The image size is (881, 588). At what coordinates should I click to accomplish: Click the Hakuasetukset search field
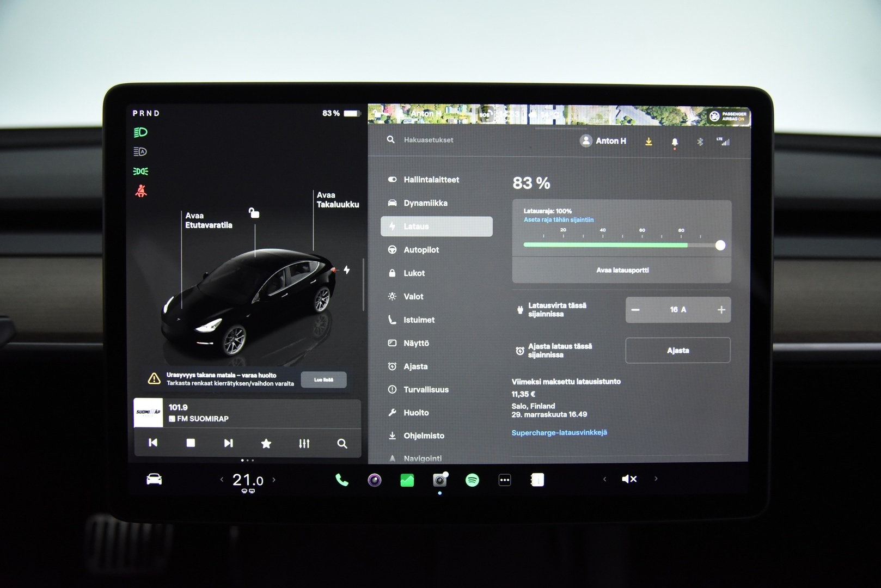tap(430, 140)
